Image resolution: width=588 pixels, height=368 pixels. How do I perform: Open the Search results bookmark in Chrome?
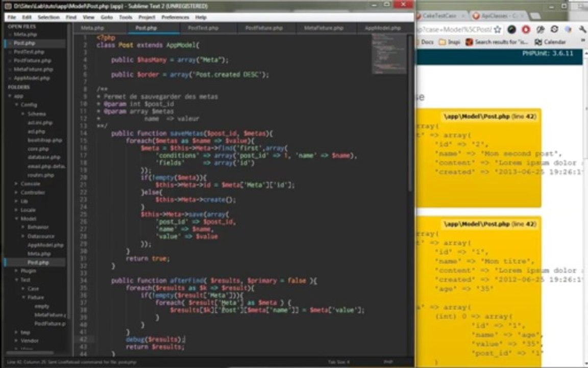497,42
